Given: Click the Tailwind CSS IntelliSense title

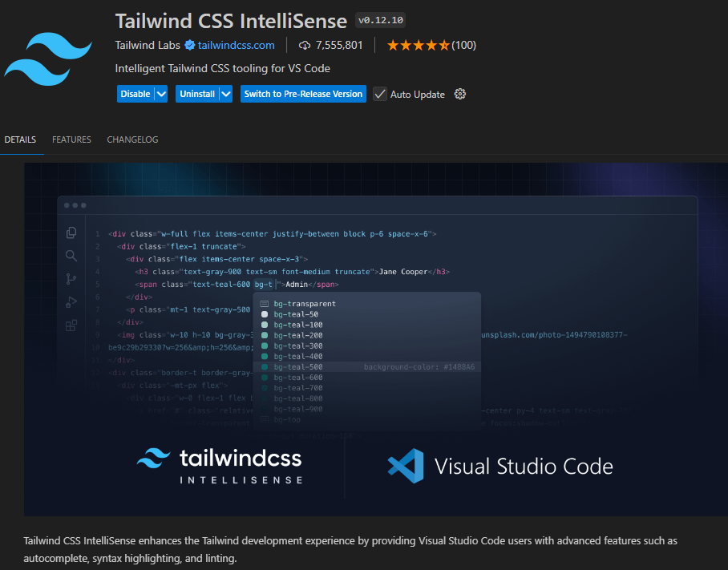Looking at the screenshot, I should tap(231, 21).
